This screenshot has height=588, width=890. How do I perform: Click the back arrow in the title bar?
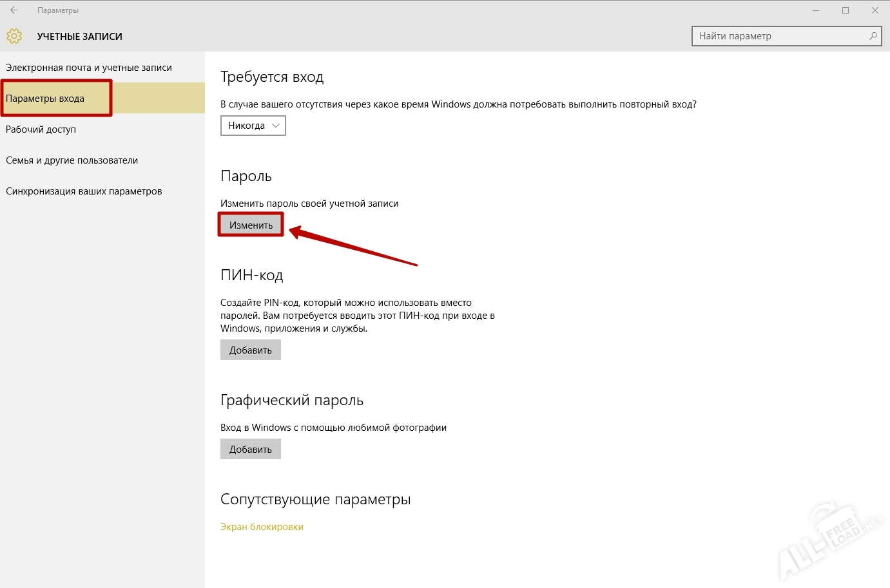click(14, 10)
